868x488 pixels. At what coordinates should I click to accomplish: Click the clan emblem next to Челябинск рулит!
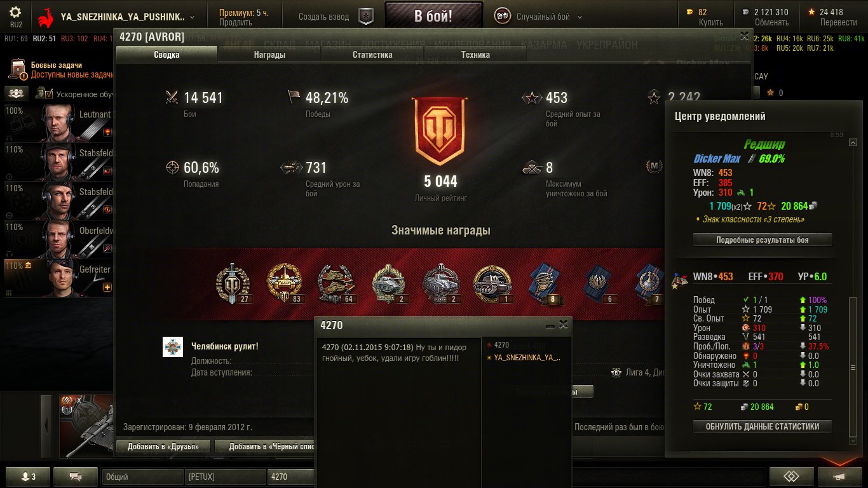tap(173, 347)
